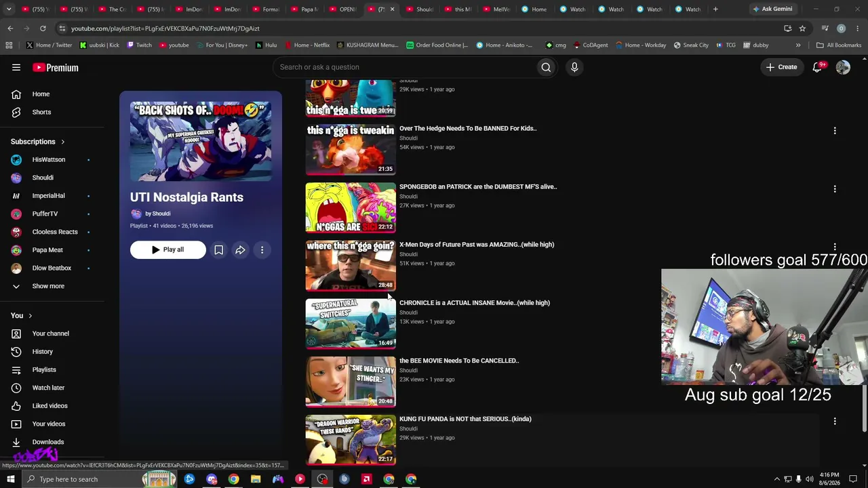Viewport: 868px width, 488px height.
Task: Show hidden system tray icons
Action: click(x=777, y=479)
